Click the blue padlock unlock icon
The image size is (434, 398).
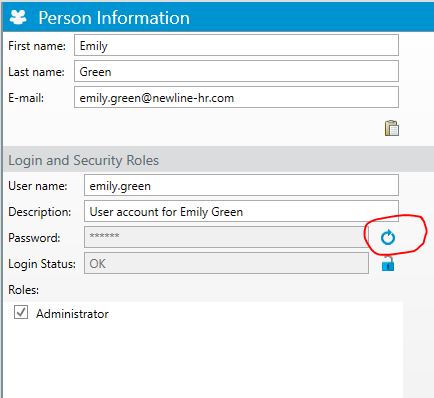point(388,264)
